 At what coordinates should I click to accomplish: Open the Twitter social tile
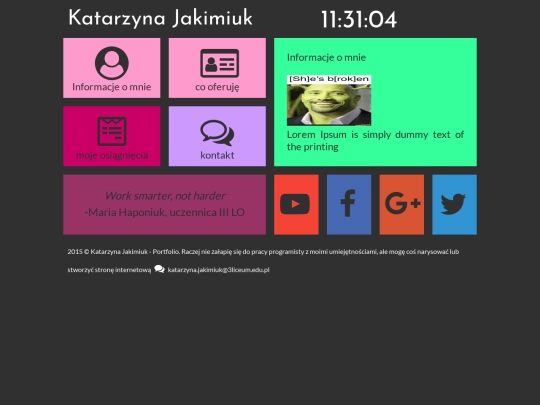[454, 205]
